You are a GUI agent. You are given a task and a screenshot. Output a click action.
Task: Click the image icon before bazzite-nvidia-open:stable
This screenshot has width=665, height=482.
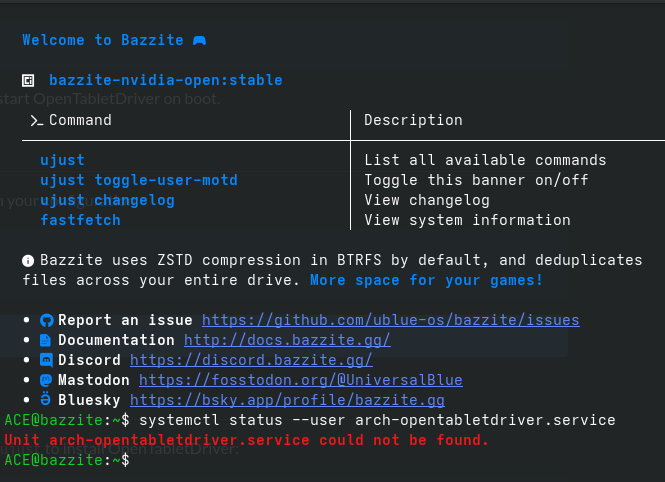pyautogui.click(x=29, y=80)
